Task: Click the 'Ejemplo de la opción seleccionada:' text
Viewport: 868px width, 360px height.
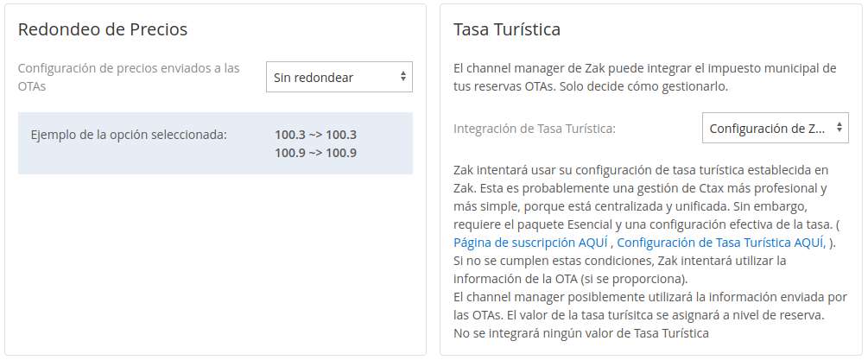Action: tap(129, 135)
